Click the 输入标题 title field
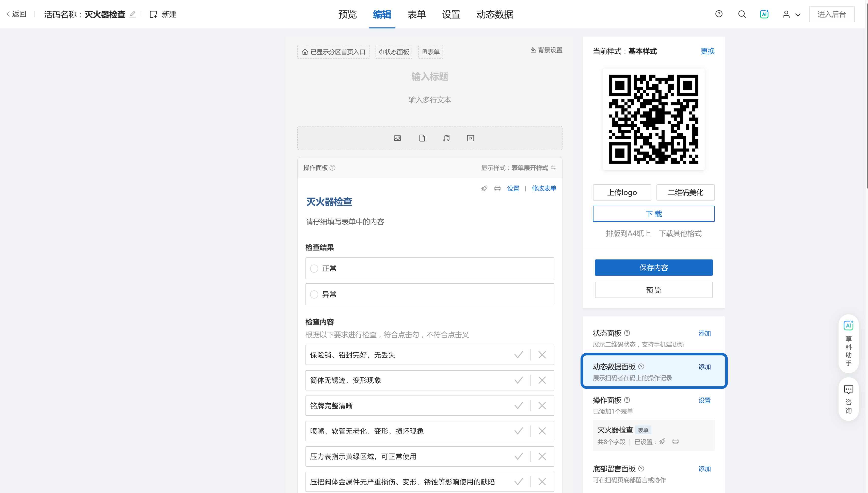 [429, 77]
